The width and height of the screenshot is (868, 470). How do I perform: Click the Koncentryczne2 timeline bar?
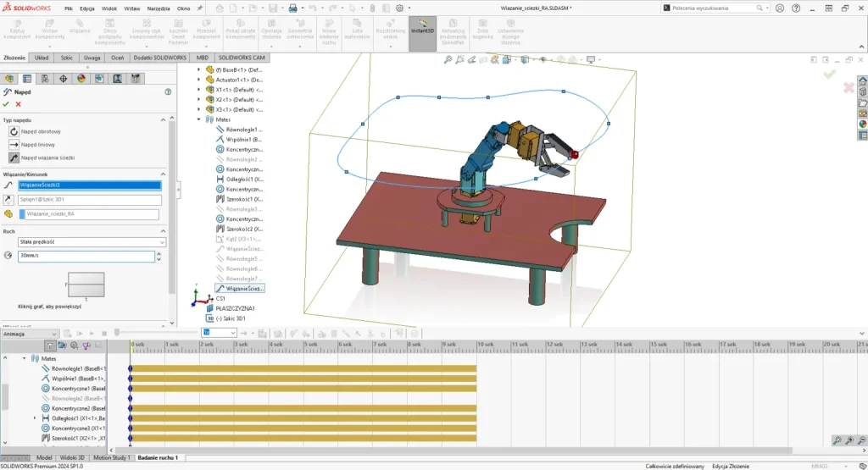click(303, 409)
